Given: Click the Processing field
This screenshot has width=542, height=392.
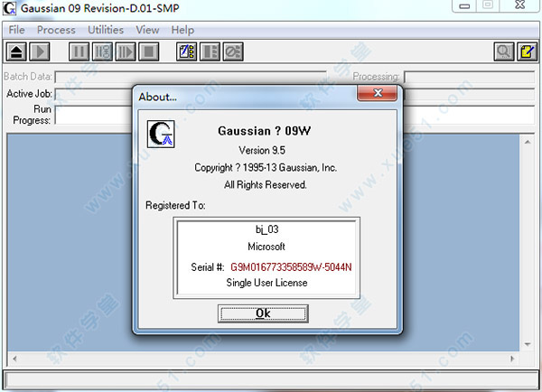Looking at the screenshot, I should (470, 77).
